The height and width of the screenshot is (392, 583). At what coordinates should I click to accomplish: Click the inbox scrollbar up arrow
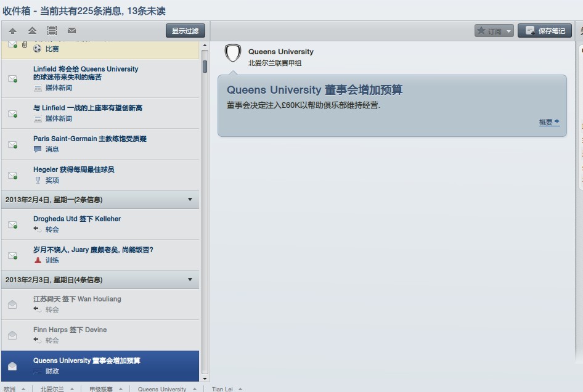coord(205,46)
